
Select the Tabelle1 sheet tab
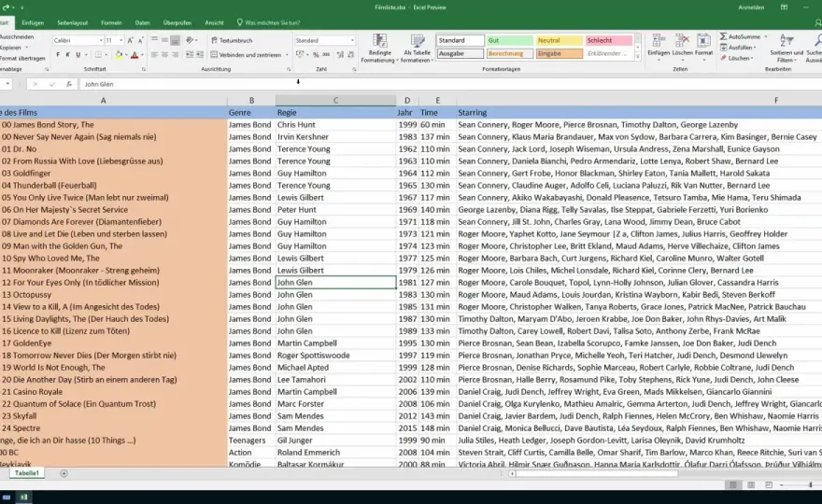click(27, 473)
